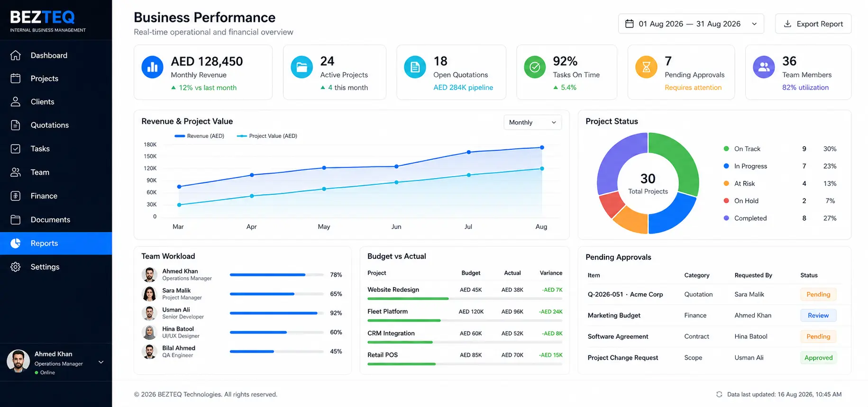Click Sara Malik in Team Workload
The image size is (868, 407).
(x=176, y=290)
